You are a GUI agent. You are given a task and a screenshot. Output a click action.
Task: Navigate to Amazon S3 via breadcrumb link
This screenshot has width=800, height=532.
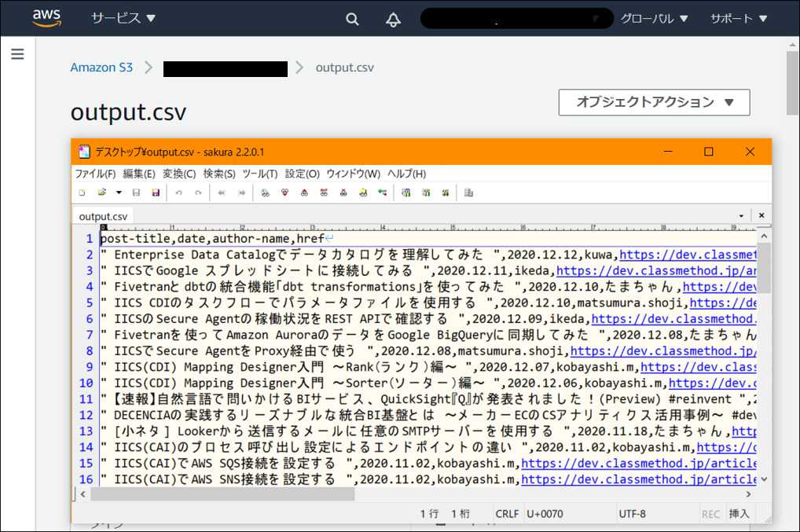[101, 68]
